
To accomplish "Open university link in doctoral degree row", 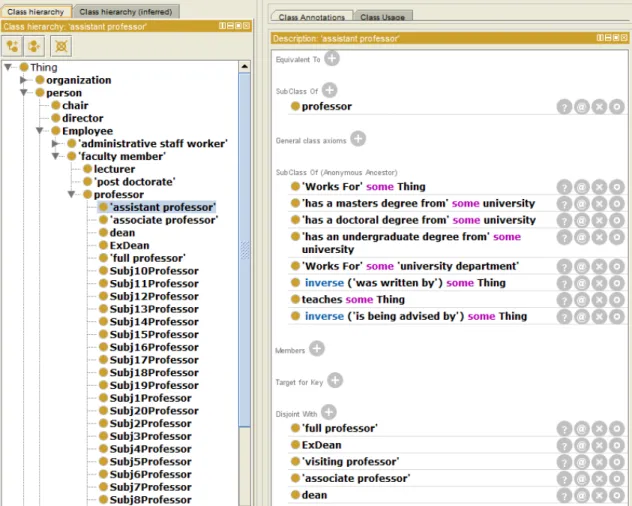I will 509,220.
